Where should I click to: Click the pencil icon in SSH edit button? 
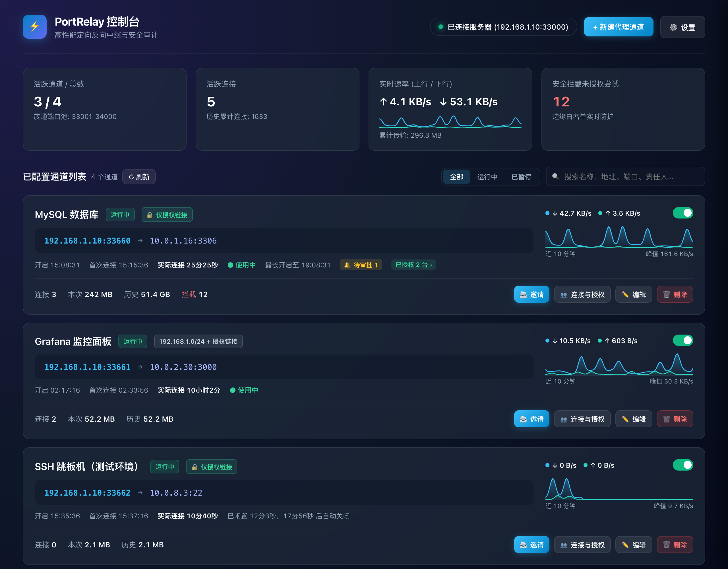[x=625, y=545]
